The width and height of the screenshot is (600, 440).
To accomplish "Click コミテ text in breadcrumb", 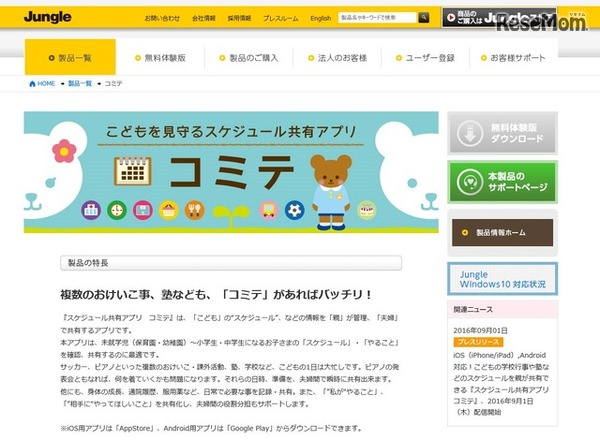I will point(113,83).
